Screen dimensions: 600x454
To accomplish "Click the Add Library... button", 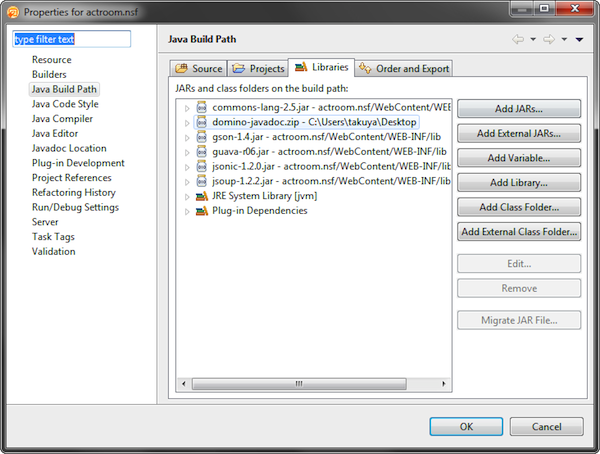I will [519, 183].
